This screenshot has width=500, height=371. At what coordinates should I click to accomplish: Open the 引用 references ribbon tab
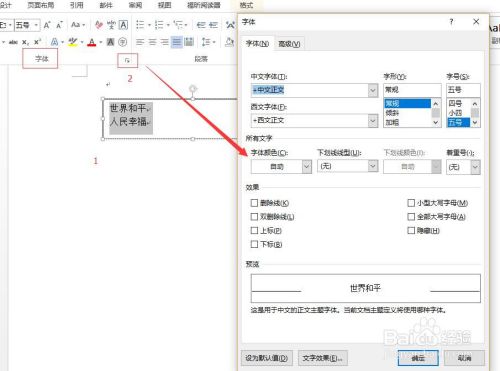tap(76, 5)
